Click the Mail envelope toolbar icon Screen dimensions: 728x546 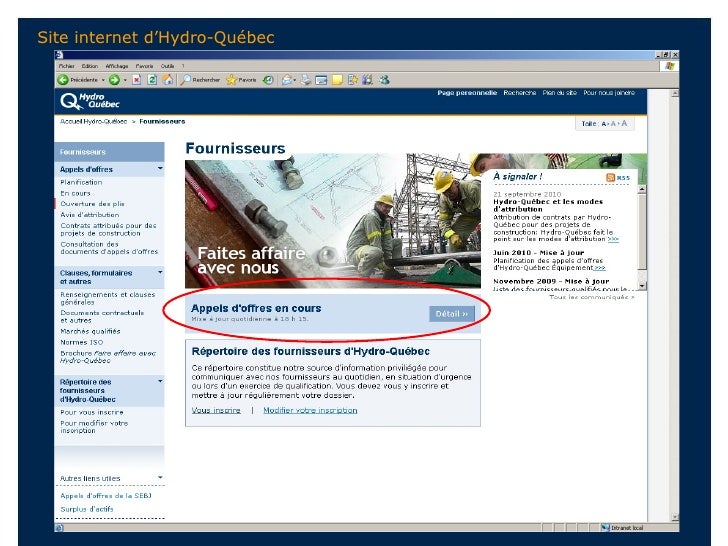[x=286, y=80]
